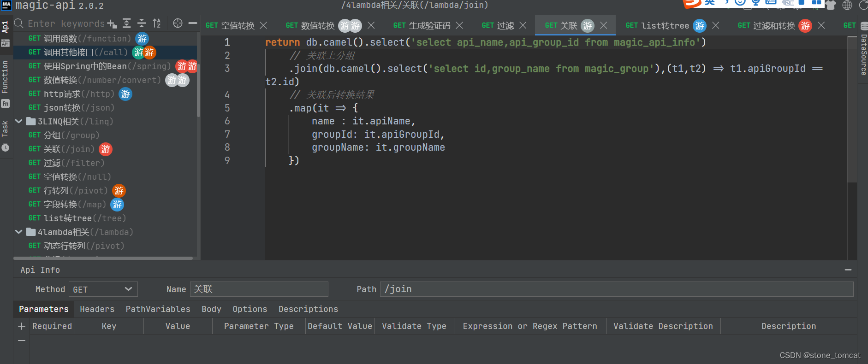Minimize the Api Info panel
Screen dimensions: 868x364
coord(848,270)
